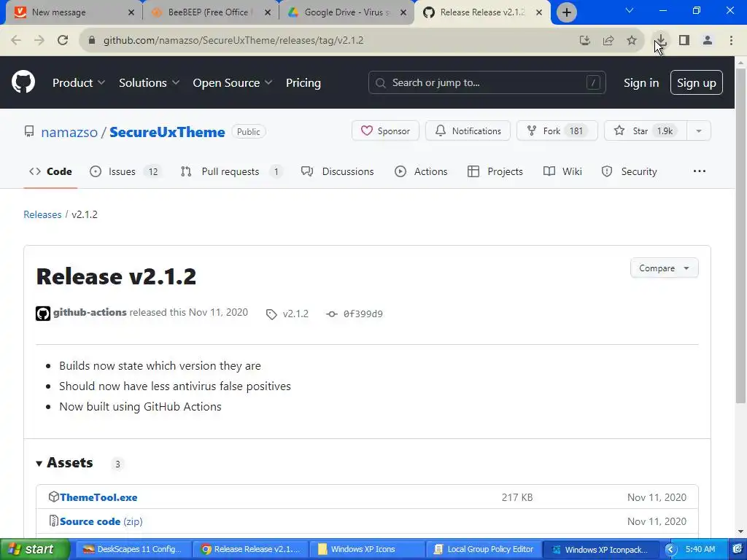Image resolution: width=747 pixels, height=560 pixels.
Task: Click the Sponsor button
Action: click(x=385, y=131)
